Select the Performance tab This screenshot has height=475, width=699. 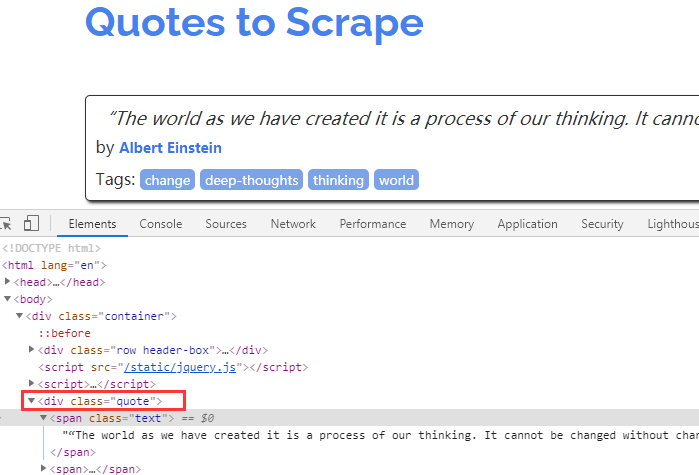[x=372, y=224]
